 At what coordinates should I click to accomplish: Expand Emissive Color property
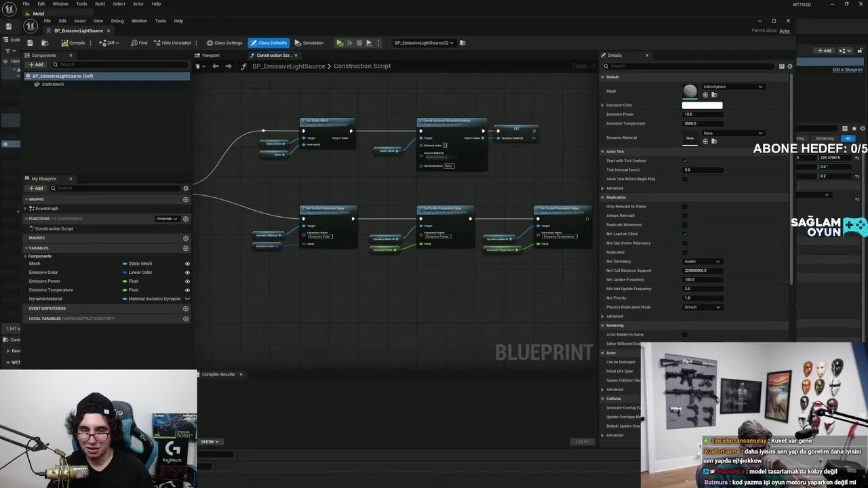pyautogui.click(x=602, y=105)
